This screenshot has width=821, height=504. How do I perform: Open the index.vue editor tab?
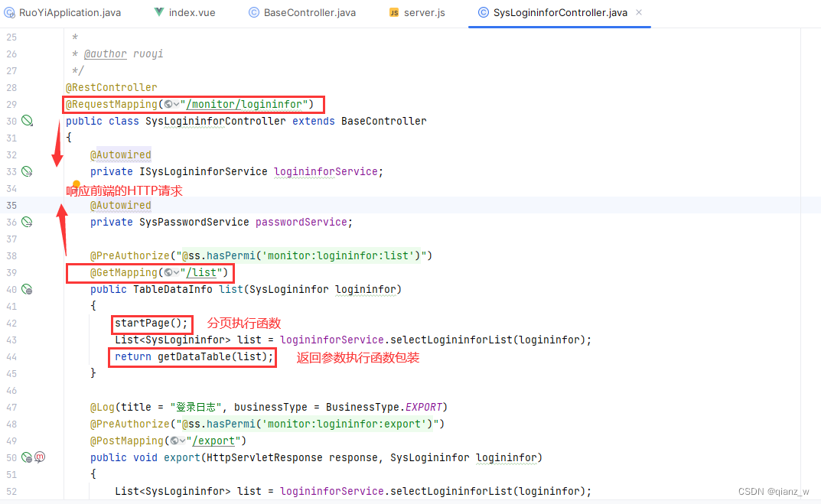coord(185,12)
